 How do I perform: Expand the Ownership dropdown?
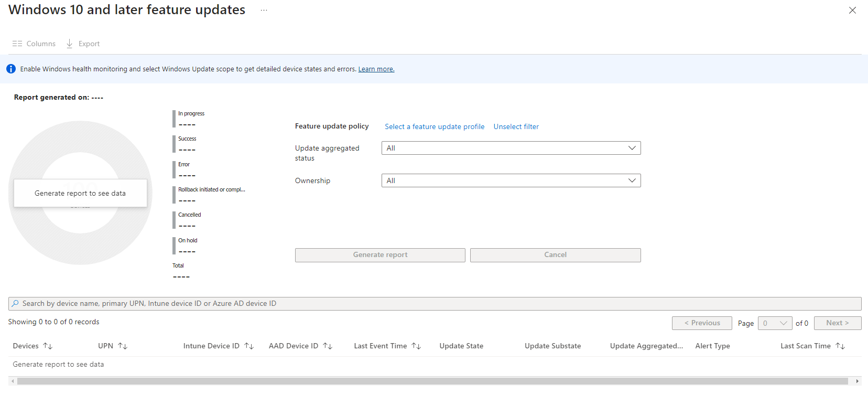[x=511, y=180]
